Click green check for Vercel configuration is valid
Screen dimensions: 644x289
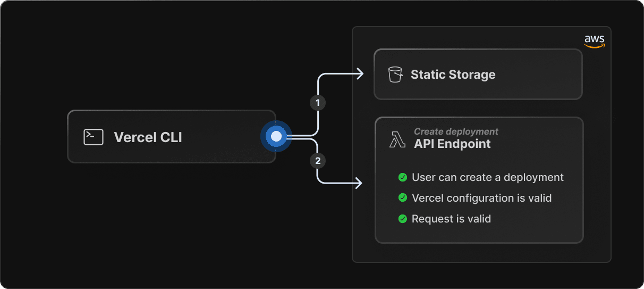(x=403, y=198)
